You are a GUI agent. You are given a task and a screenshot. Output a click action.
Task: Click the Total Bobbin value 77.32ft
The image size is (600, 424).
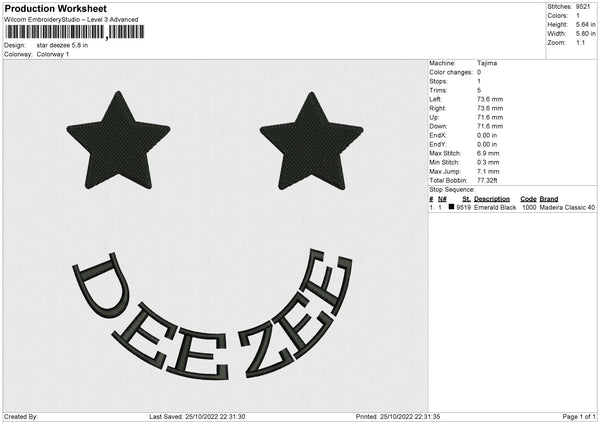[487, 180]
